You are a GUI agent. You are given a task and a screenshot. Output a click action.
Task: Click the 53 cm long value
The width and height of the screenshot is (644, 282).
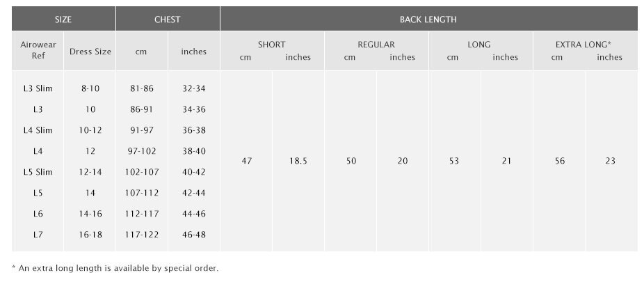pyautogui.click(x=454, y=161)
